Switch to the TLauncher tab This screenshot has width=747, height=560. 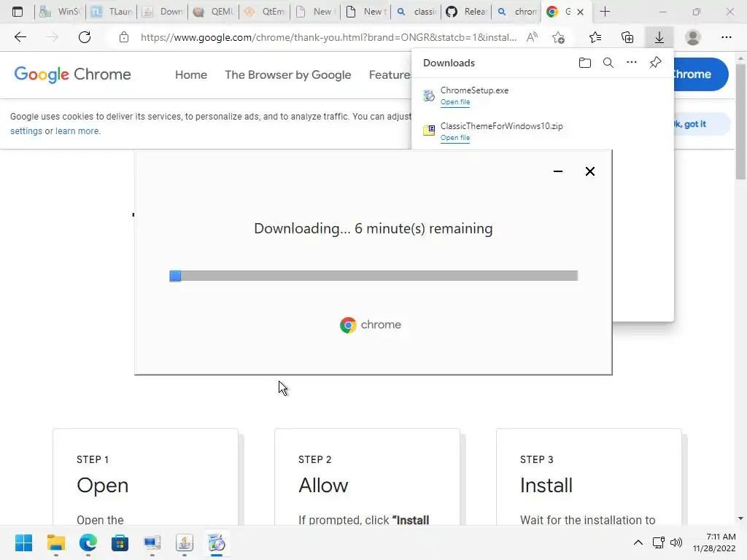click(x=112, y=12)
